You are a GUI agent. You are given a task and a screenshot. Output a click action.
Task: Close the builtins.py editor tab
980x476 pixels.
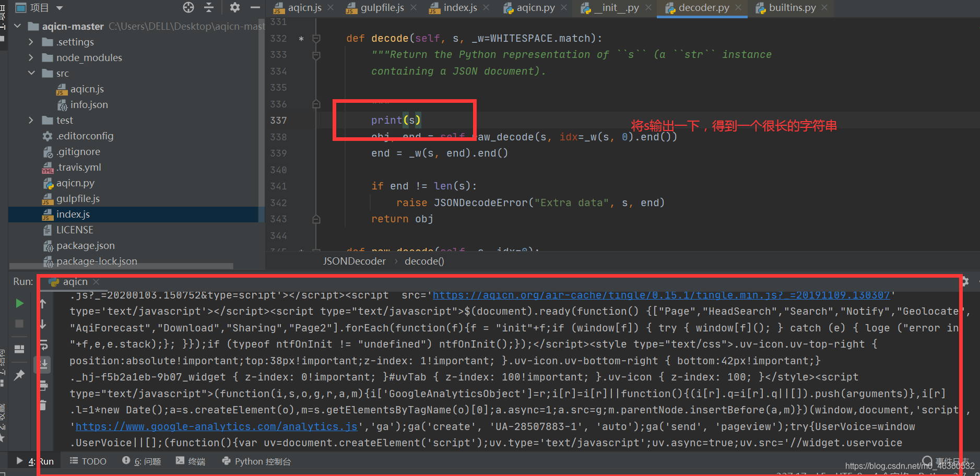pyautogui.click(x=824, y=7)
